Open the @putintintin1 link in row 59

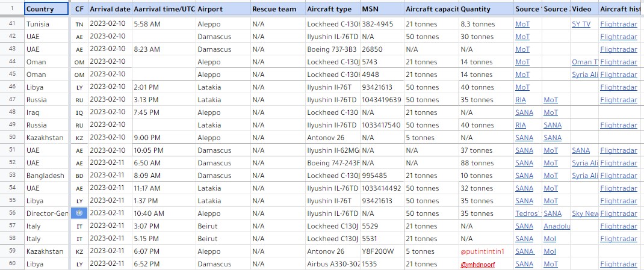(482, 251)
